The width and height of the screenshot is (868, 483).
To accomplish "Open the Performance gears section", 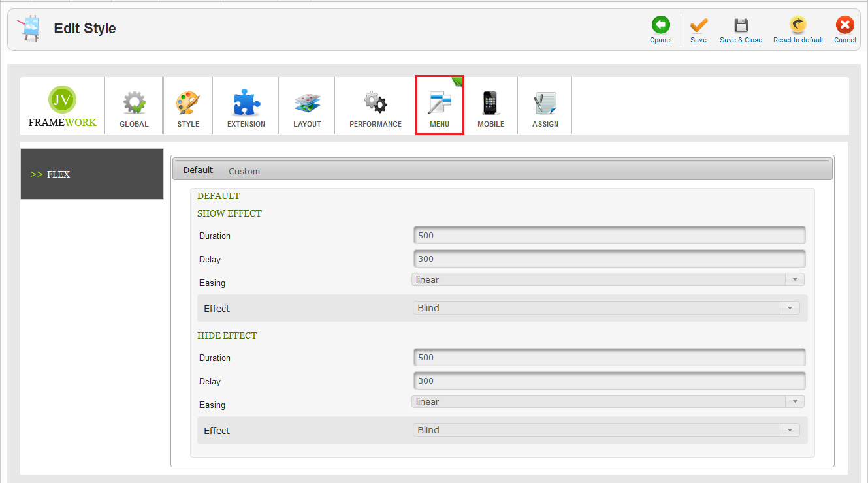I will pyautogui.click(x=376, y=106).
